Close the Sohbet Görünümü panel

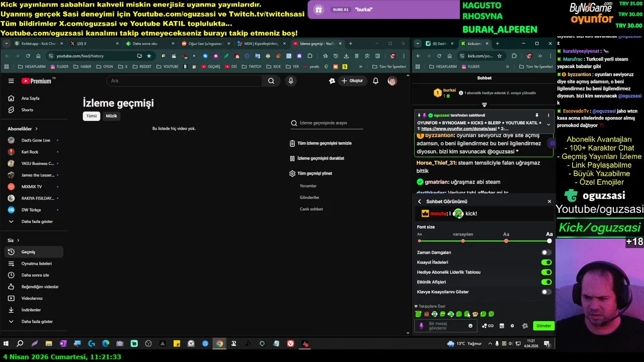549,202
